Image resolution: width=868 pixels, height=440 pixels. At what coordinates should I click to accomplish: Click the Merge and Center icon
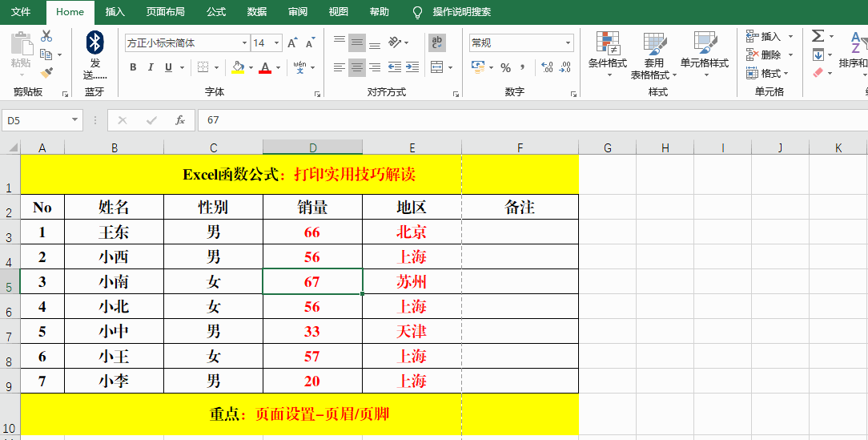436,67
